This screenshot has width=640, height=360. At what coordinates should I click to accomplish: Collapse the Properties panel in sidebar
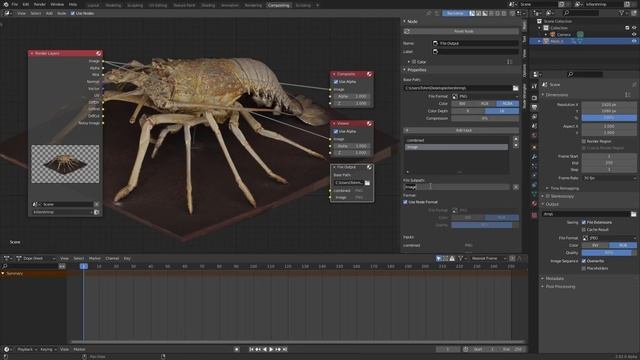(404, 70)
